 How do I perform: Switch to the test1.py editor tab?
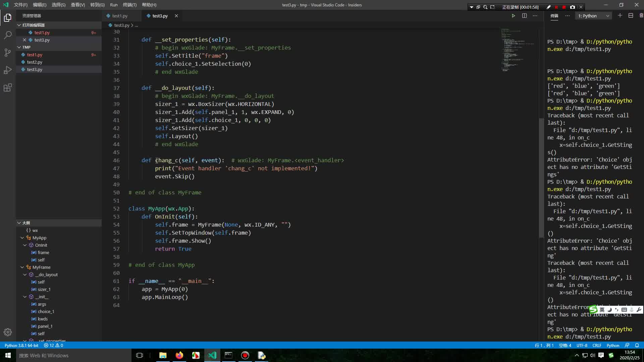120,16
